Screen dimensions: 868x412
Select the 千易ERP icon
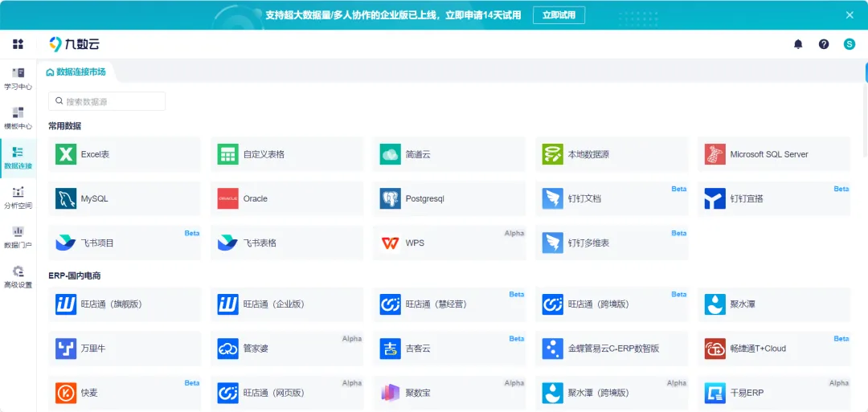click(x=714, y=393)
